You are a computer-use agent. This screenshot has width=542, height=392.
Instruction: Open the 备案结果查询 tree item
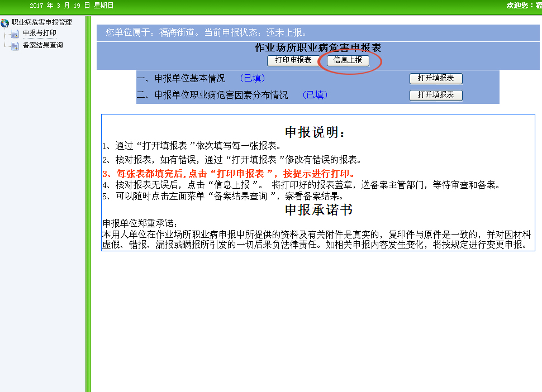tap(43, 45)
